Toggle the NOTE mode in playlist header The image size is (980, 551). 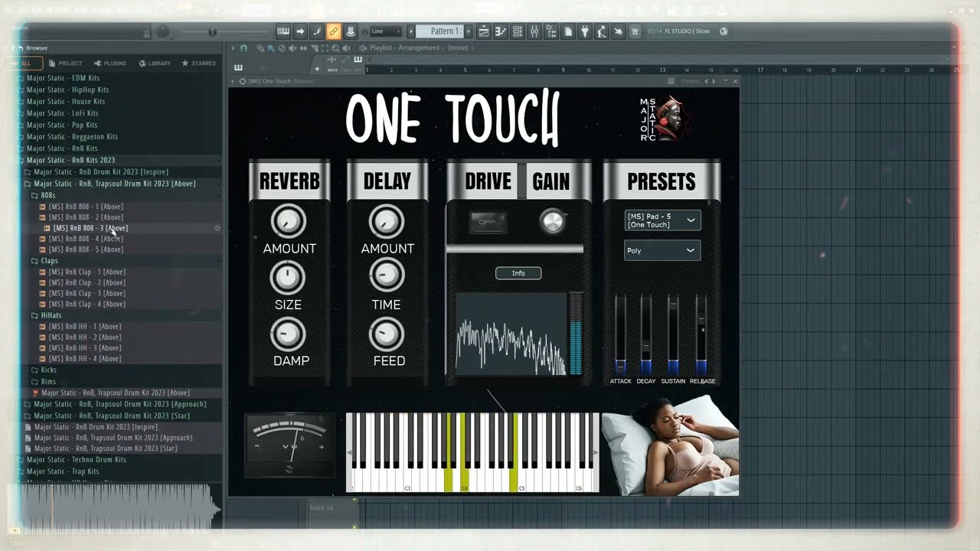click(x=332, y=70)
